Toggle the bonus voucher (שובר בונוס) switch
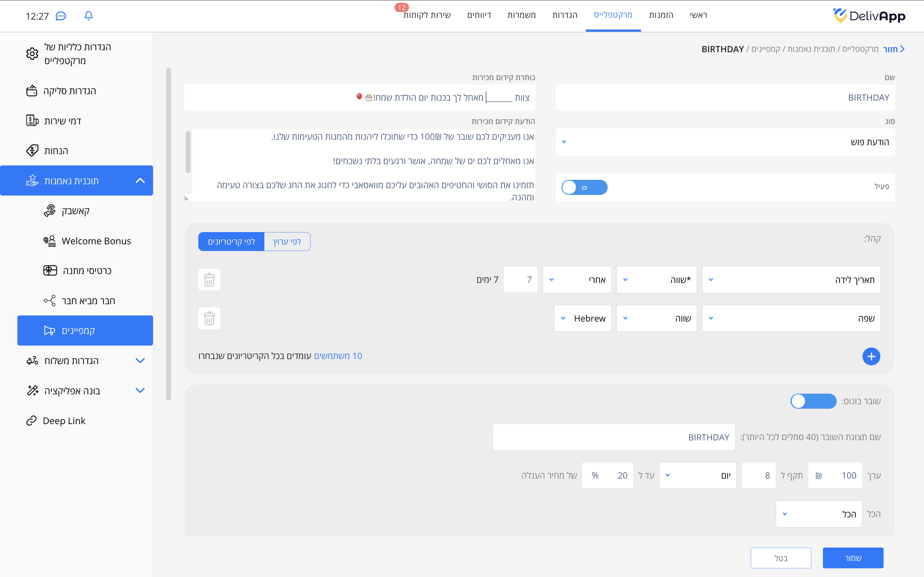 pos(813,401)
